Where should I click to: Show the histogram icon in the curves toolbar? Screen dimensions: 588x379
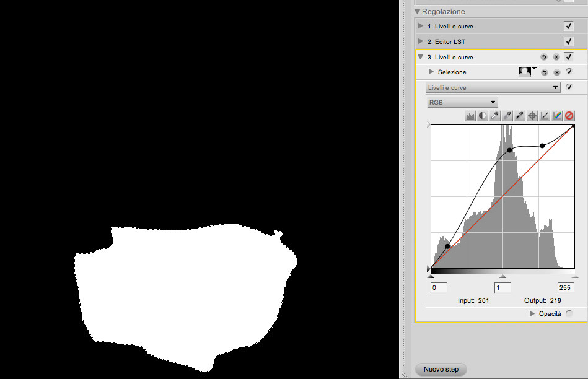coord(470,116)
